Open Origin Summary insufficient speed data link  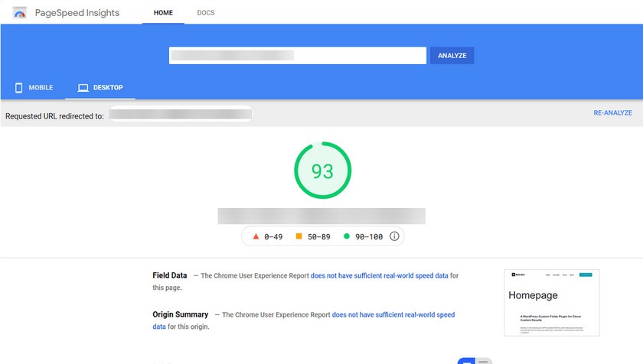click(393, 314)
